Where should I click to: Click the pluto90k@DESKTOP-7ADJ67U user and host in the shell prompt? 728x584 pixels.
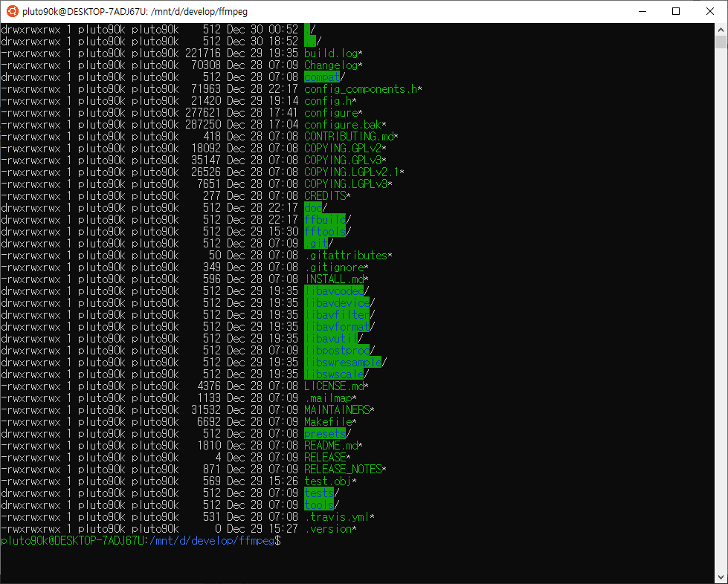(x=72, y=541)
